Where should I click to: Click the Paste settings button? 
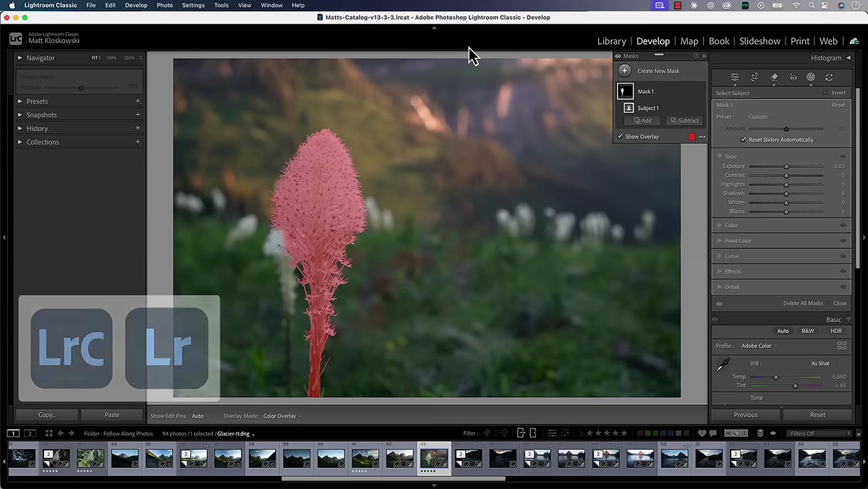(x=112, y=415)
